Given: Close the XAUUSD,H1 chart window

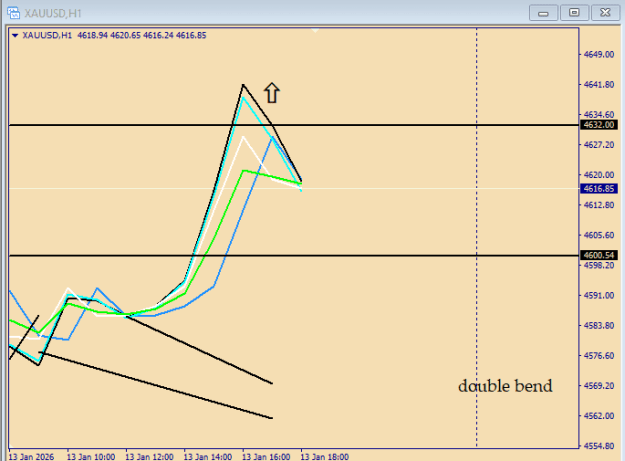Looking at the screenshot, I should [605, 13].
